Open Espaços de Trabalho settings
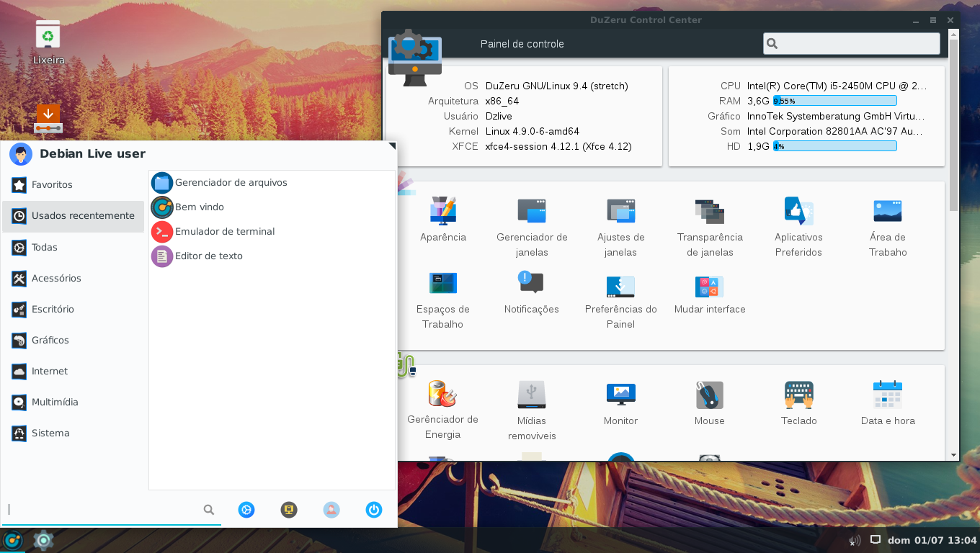Image resolution: width=980 pixels, height=553 pixels. click(443, 283)
